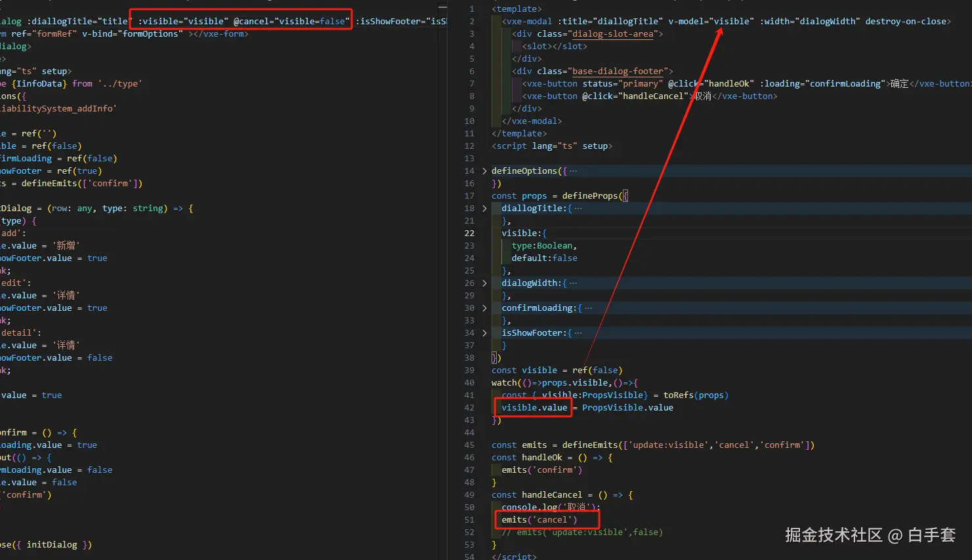
Task: Click the closing </vxe-modal> tag
Action: click(532, 121)
